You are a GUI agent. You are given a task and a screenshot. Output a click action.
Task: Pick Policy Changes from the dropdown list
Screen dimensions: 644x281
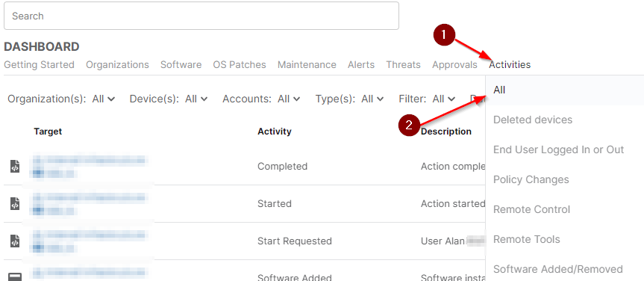[565, 180]
